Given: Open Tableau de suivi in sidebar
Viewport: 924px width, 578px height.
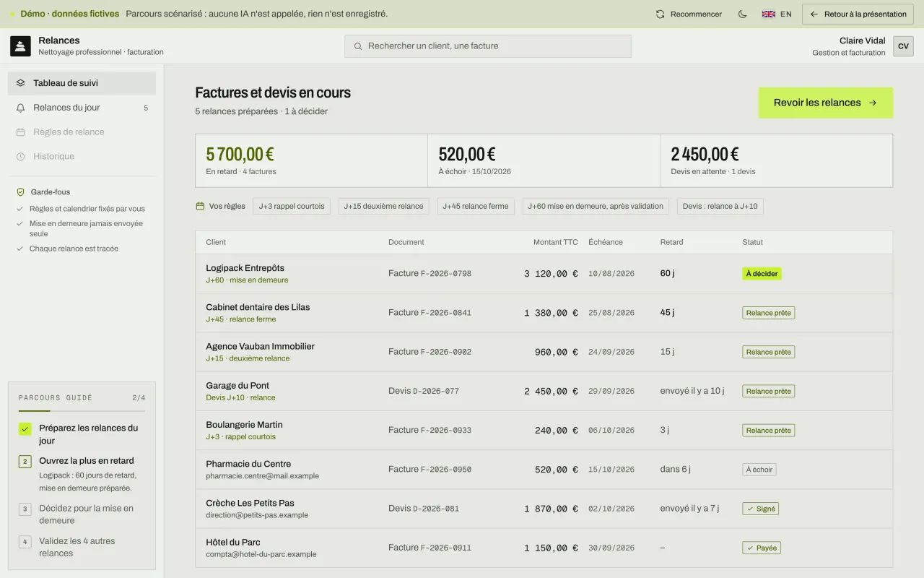Looking at the screenshot, I should (82, 83).
